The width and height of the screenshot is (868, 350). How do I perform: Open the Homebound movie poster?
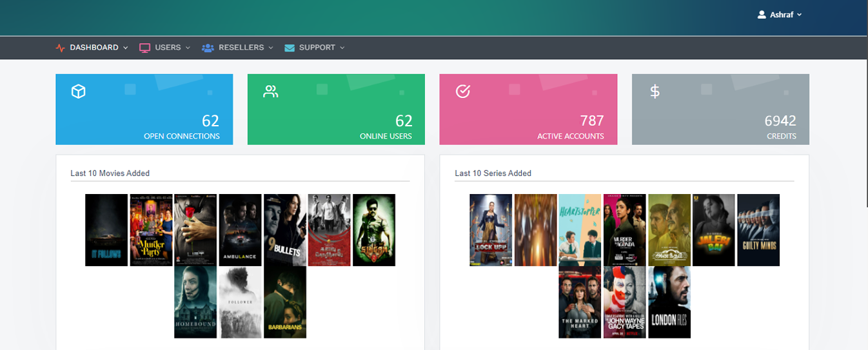tap(195, 302)
